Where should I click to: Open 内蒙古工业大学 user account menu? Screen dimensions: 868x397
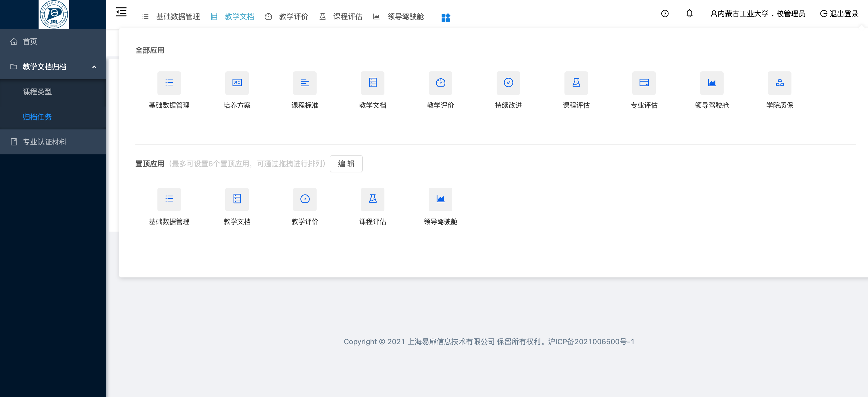[x=758, y=14]
